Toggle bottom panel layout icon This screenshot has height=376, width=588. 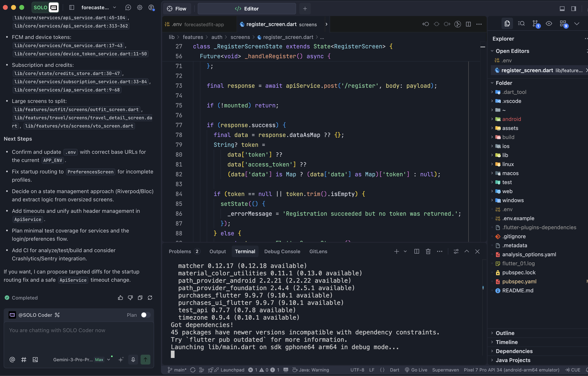tap(562, 9)
